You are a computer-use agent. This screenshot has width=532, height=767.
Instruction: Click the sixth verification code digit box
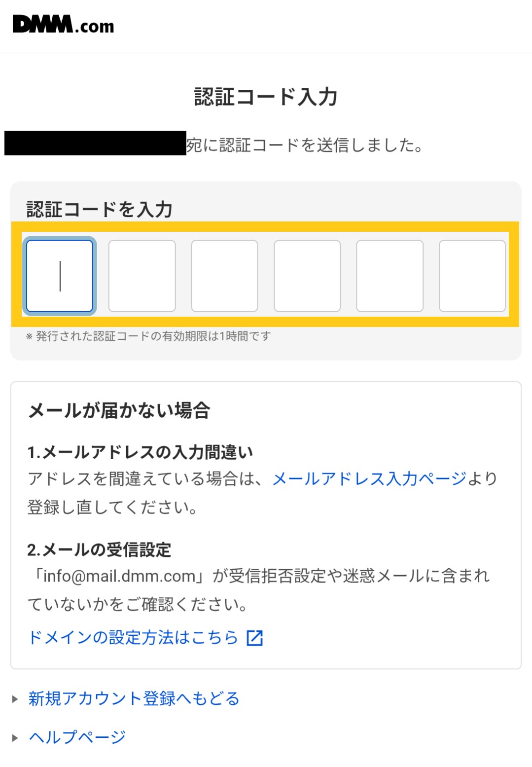(x=472, y=276)
